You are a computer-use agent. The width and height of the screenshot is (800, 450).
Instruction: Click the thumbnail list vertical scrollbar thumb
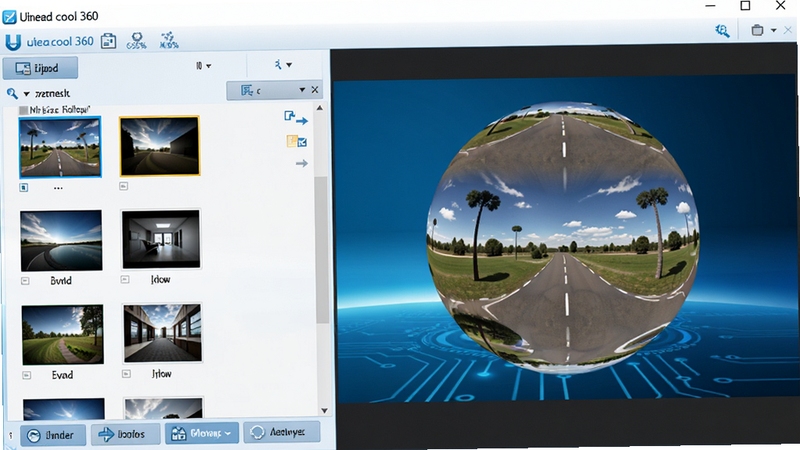coord(321,250)
